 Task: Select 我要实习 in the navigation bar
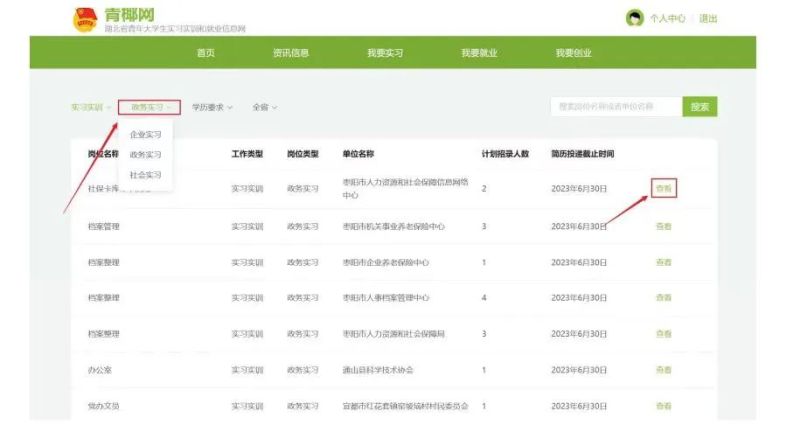pyautogui.click(x=385, y=53)
